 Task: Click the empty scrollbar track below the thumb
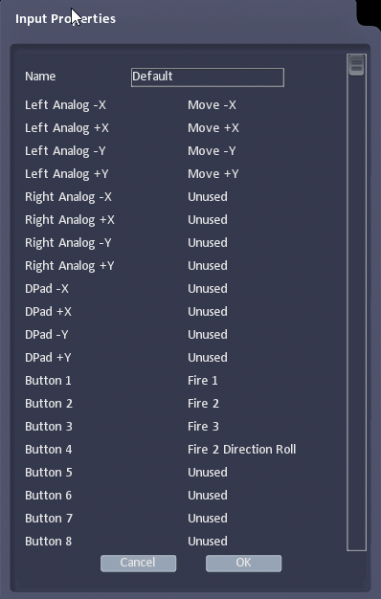point(357,313)
